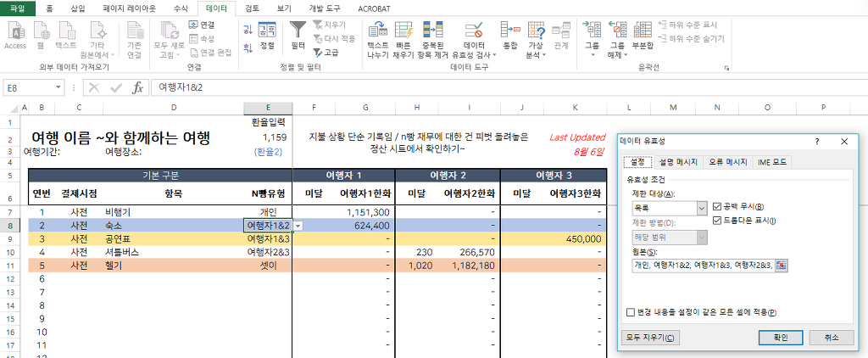Enable 변경 내용을 같은 모든 셀에 적용
Viewport: 868px width, 358px height.
pyautogui.click(x=630, y=312)
